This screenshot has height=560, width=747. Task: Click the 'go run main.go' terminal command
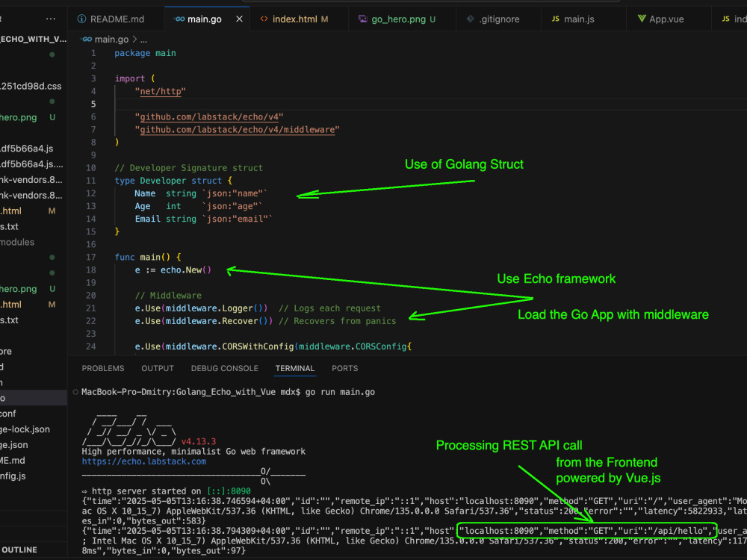coord(340,393)
